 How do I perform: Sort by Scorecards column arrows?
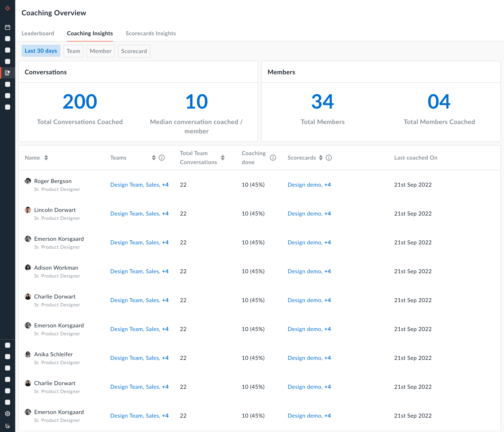(321, 158)
